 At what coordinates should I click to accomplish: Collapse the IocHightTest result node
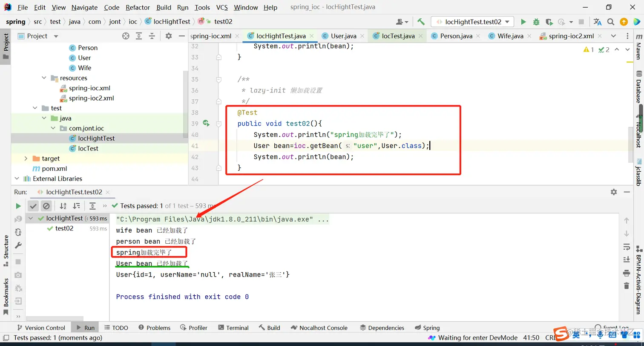(32, 218)
